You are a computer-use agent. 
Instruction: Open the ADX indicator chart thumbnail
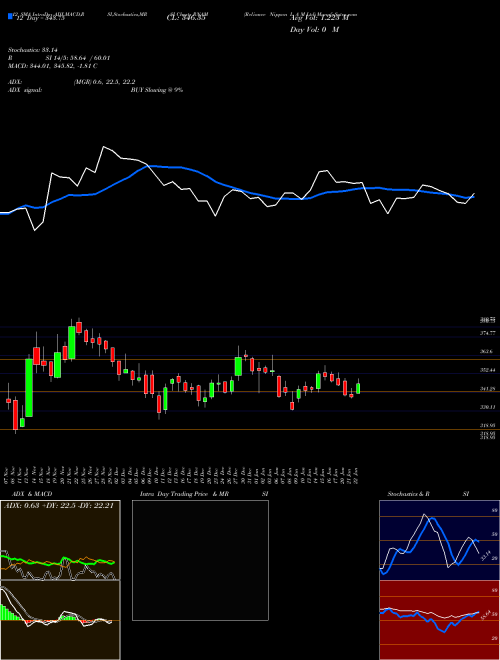point(60,540)
